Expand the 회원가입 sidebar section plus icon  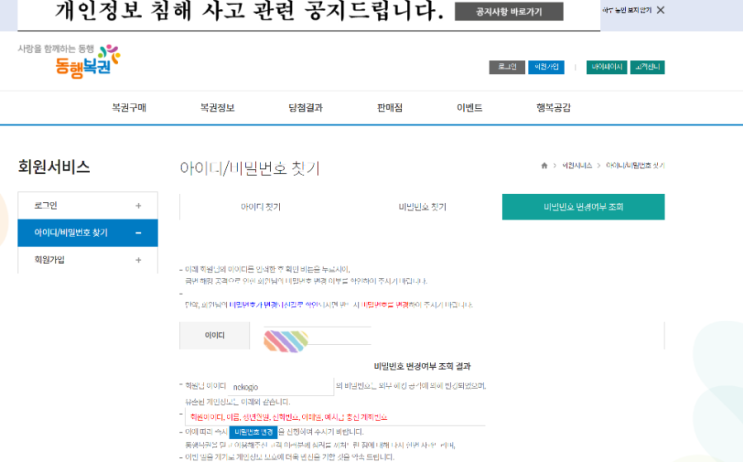point(138,260)
